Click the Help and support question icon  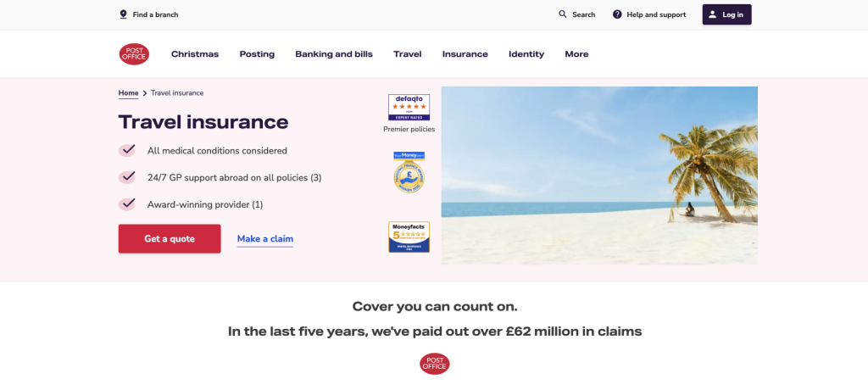pos(617,14)
